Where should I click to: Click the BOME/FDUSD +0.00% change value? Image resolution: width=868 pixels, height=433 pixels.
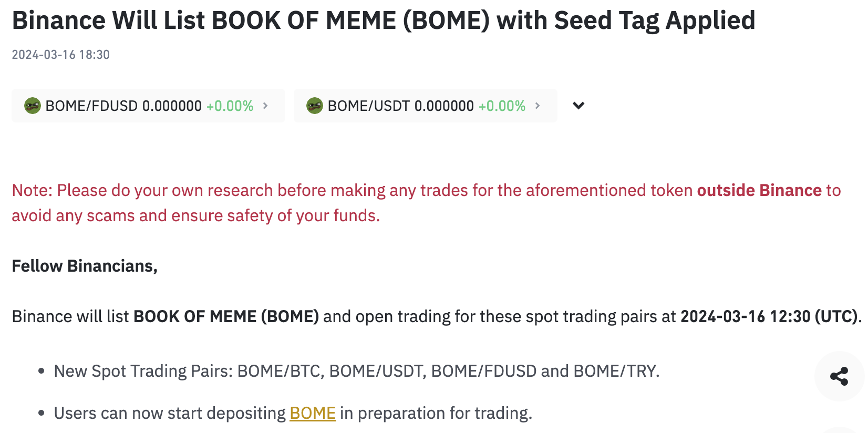[x=230, y=106]
